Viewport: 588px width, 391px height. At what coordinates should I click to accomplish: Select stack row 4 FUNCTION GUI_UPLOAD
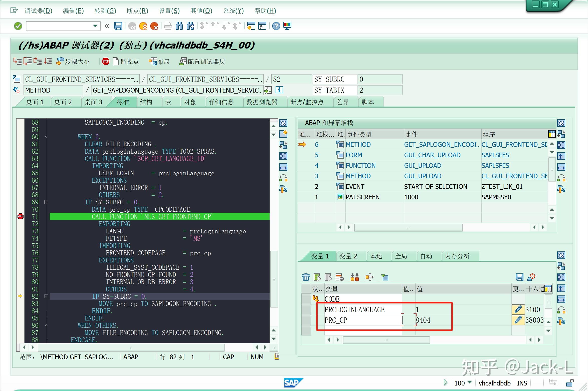coord(422,166)
